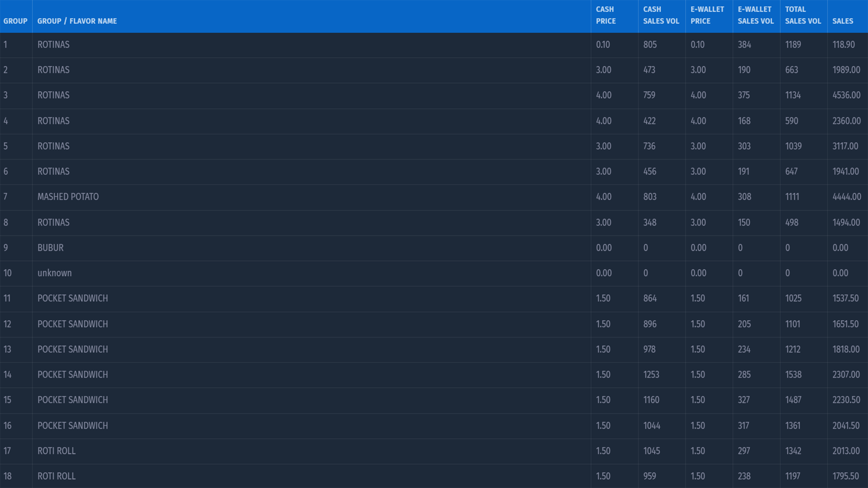The height and width of the screenshot is (488, 868).
Task: Click total sales volume 1134
Action: 793,95
